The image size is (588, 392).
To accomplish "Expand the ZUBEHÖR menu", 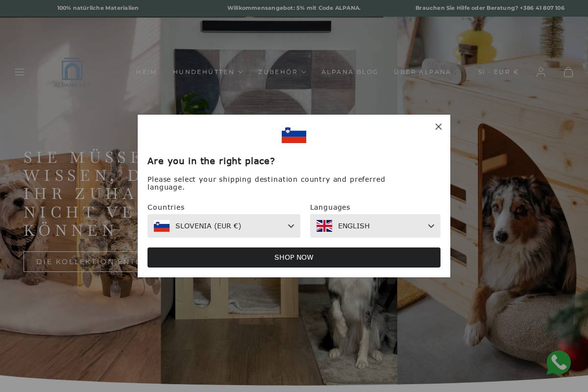I will click(x=282, y=72).
